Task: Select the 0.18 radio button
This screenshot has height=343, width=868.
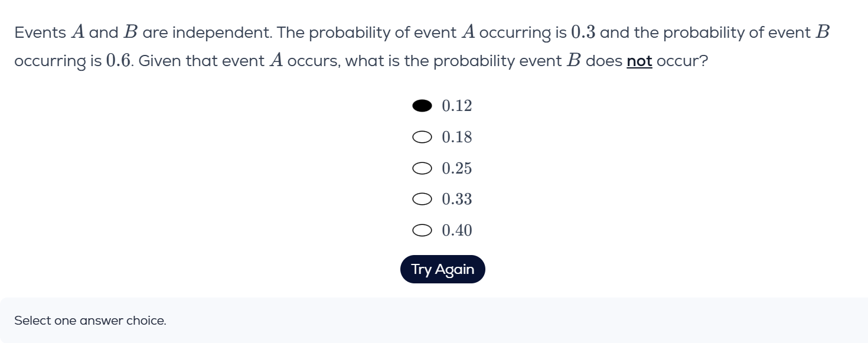Action: click(422, 138)
